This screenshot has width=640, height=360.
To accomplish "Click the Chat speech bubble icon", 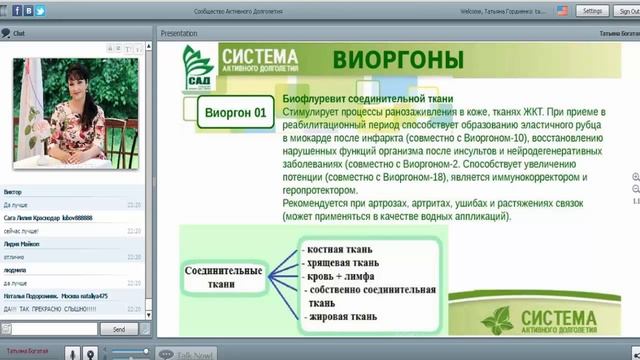I will click(x=6, y=33).
